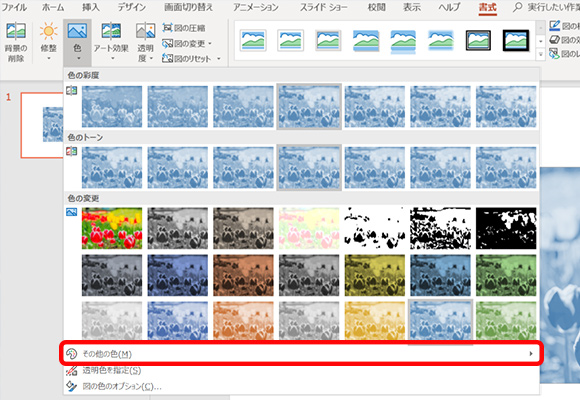Click the 色 (Color) button icon
Image resolution: width=580 pixels, height=400 pixels.
77,31
